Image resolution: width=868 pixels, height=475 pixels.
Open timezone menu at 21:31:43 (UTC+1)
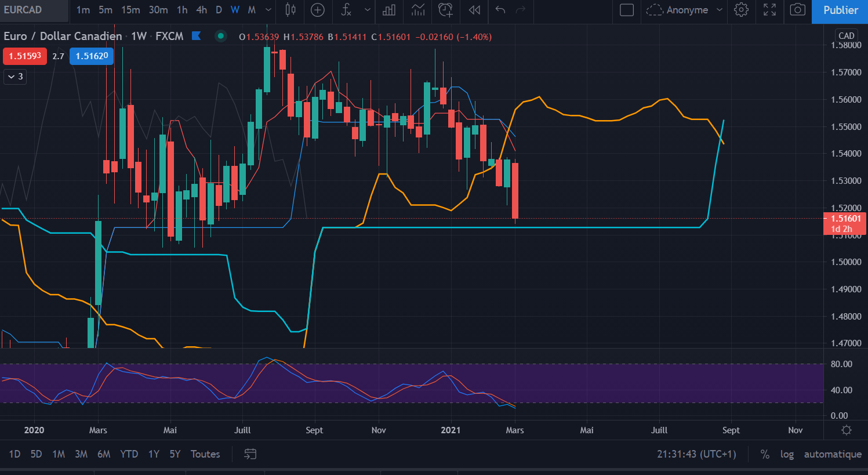click(x=696, y=454)
